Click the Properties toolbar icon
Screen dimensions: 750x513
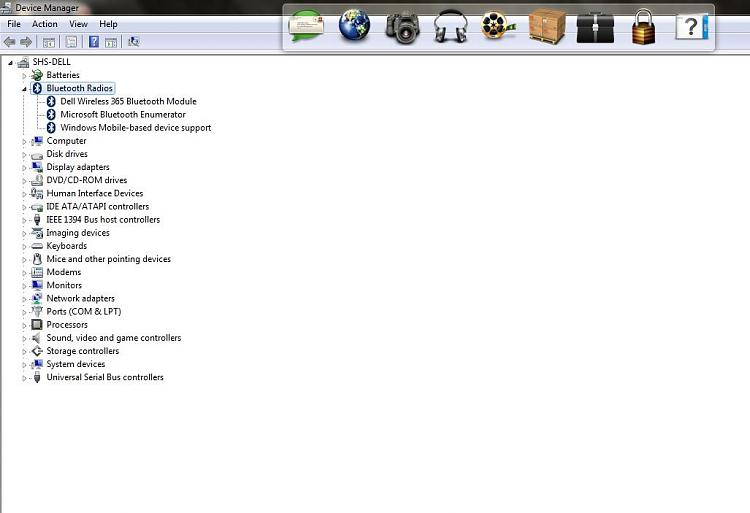(71, 42)
